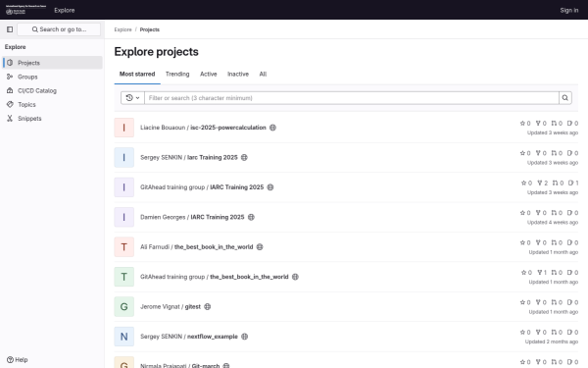This screenshot has width=588, height=368.
Task: Click the Explore breadcrumb link
Action: pyautogui.click(x=123, y=29)
